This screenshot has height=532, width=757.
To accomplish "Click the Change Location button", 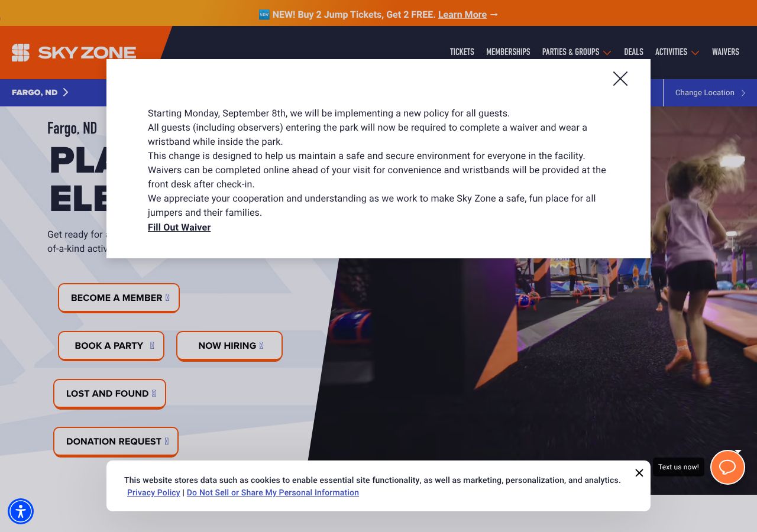I will 710,93.
